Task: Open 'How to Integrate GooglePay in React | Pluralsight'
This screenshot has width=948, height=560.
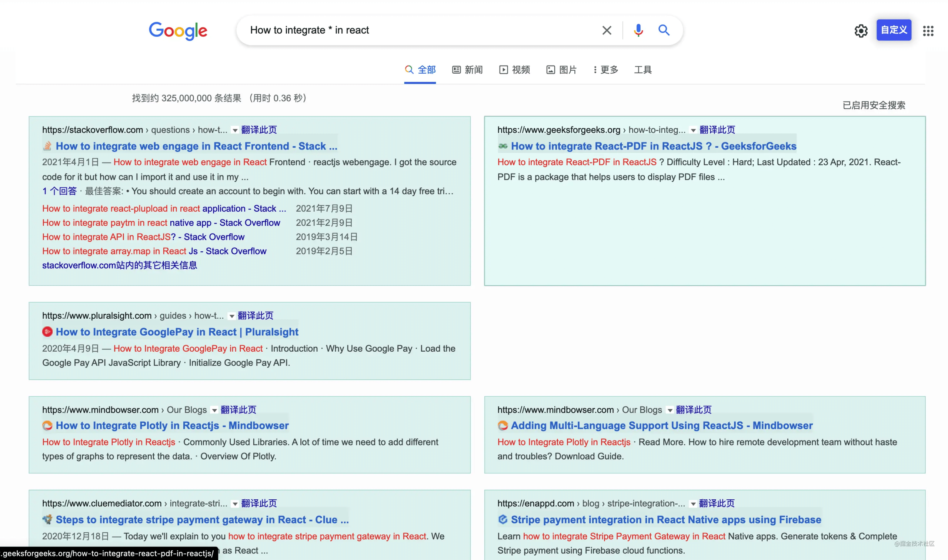Action: (177, 332)
